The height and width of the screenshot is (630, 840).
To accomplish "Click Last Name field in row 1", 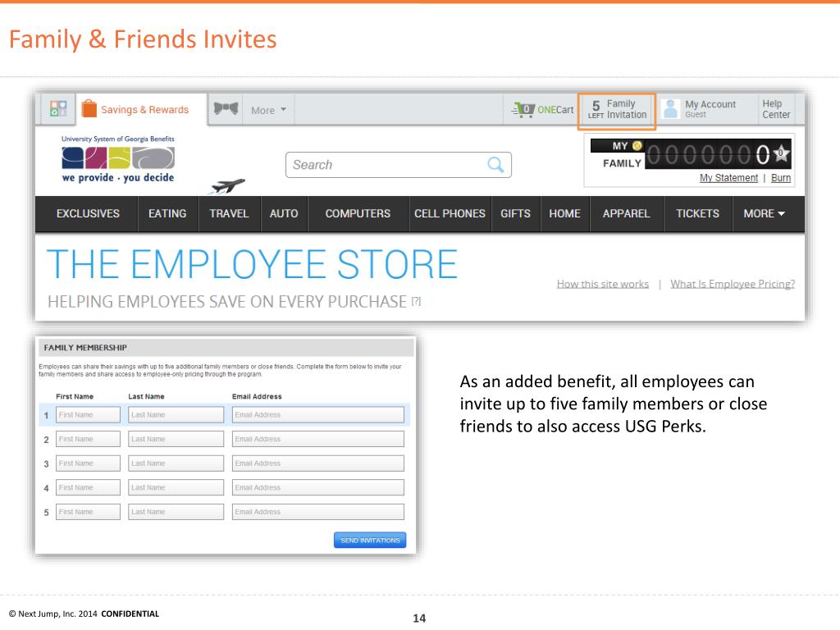I will pyautogui.click(x=176, y=414).
